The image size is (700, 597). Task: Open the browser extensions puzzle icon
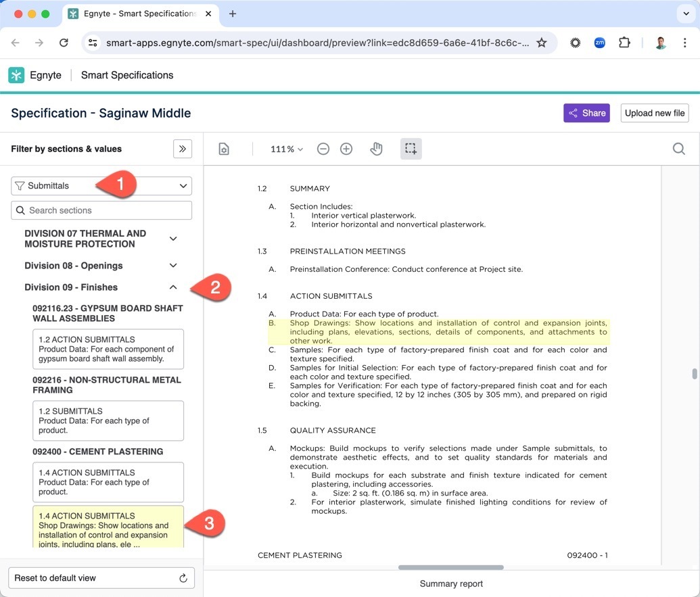pyautogui.click(x=624, y=43)
